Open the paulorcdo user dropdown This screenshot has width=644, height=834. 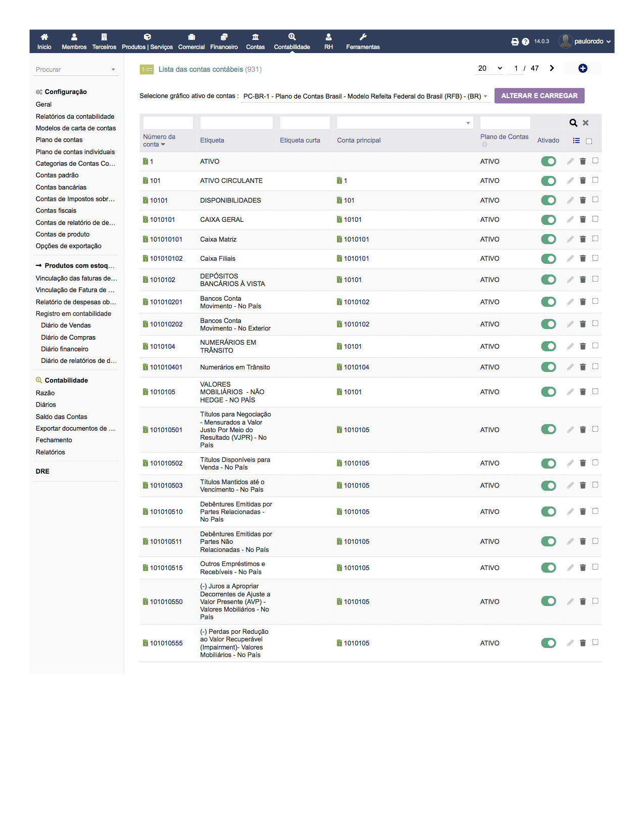click(585, 41)
